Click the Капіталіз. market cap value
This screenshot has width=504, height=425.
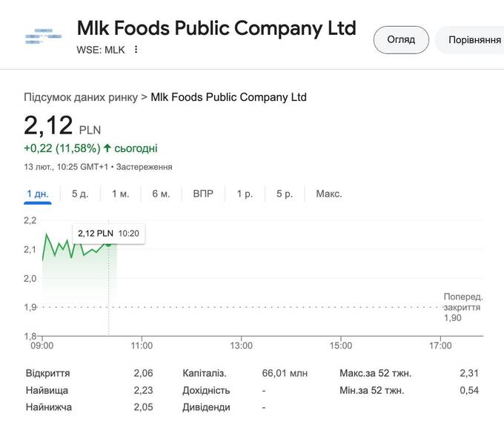click(x=285, y=373)
